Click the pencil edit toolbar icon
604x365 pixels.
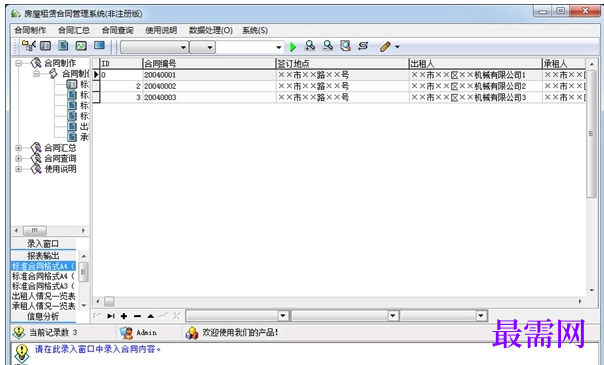tap(385, 47)
